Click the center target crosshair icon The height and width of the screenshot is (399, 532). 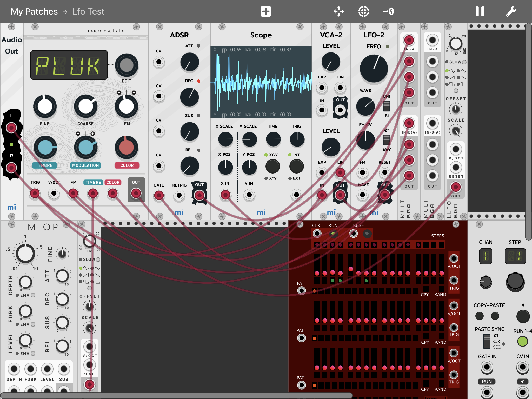point(364,12)
